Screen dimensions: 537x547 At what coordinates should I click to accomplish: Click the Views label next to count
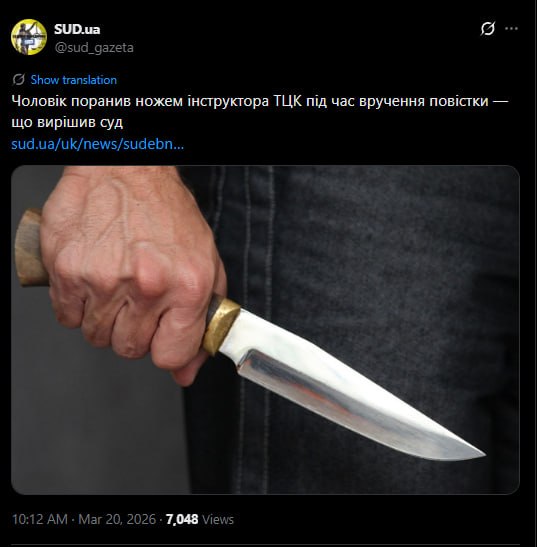(x=218, y=519)
